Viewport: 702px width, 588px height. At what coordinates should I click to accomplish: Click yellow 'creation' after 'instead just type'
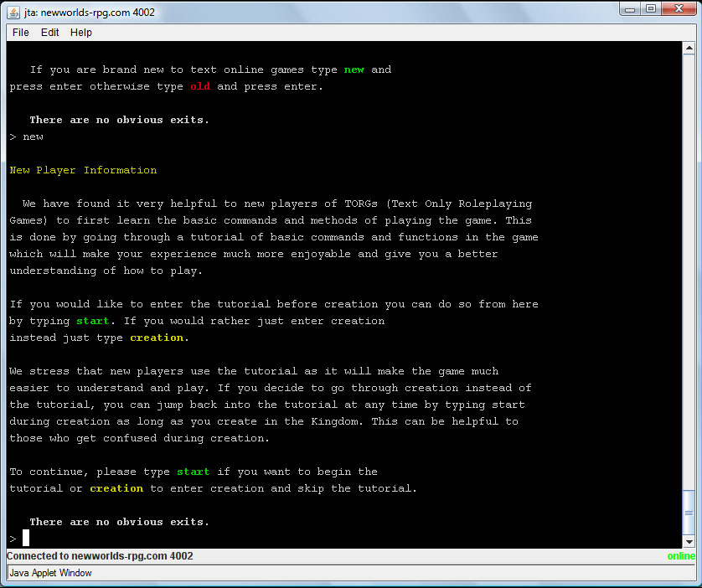coord(157,338)
